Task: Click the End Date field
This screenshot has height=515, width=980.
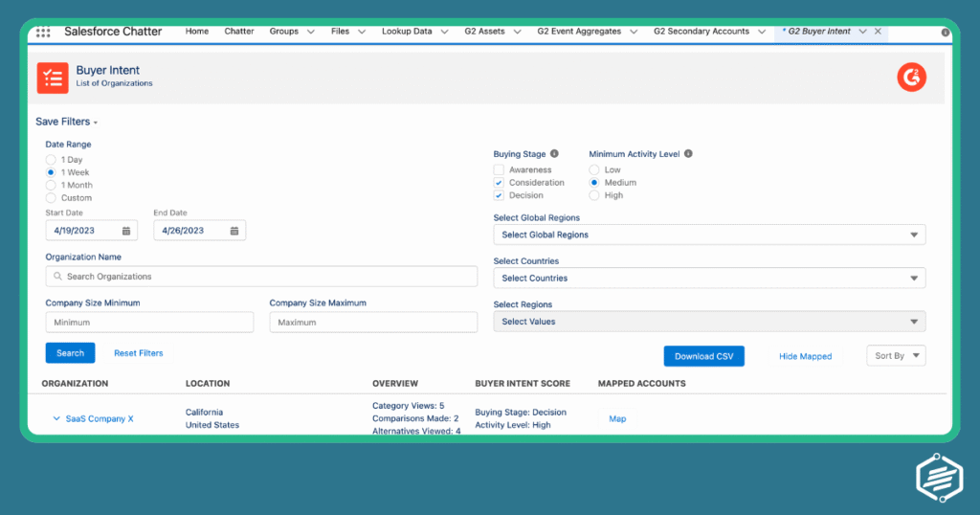Action: [199, 231]
